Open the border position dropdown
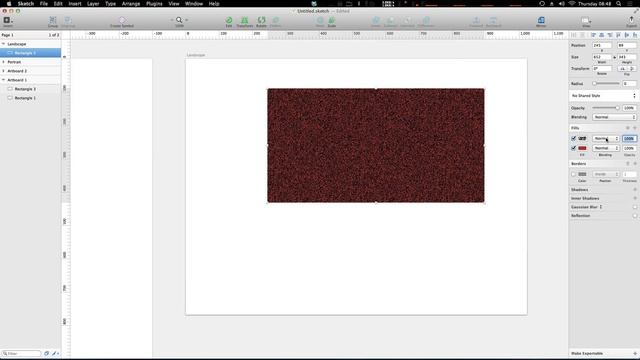 pyautogui.click(x=606, y=174)
